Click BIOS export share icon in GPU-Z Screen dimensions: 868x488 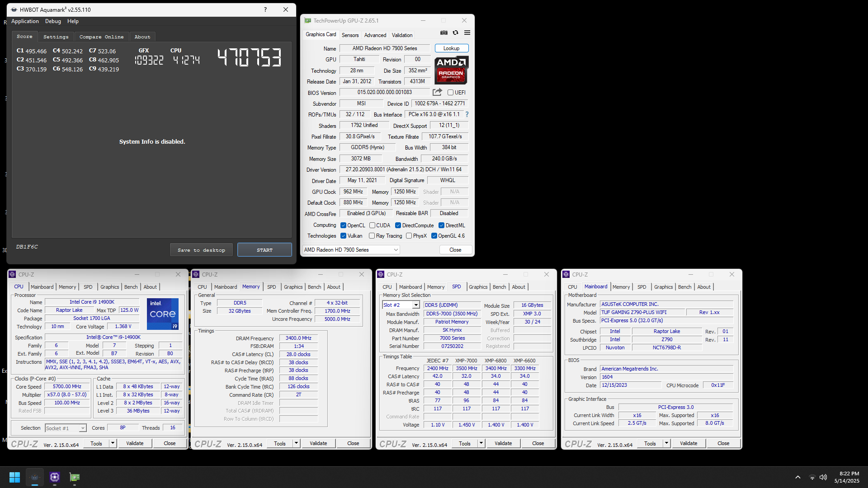[x=437, y=92]
